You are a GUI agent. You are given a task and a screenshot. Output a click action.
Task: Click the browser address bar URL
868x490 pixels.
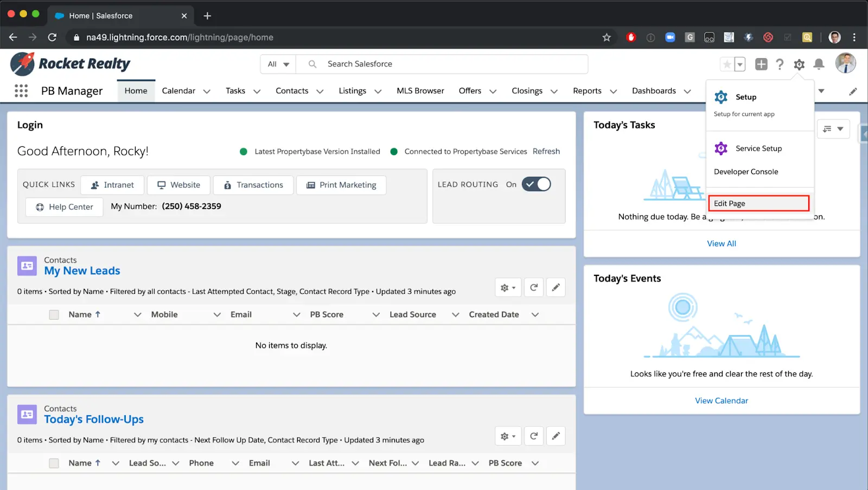[180, 37]
